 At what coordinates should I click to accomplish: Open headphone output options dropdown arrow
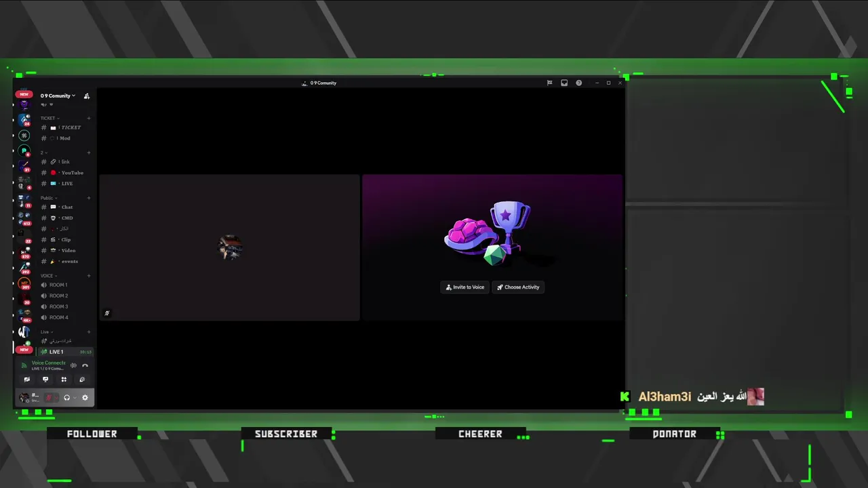[x=74, y=398]
